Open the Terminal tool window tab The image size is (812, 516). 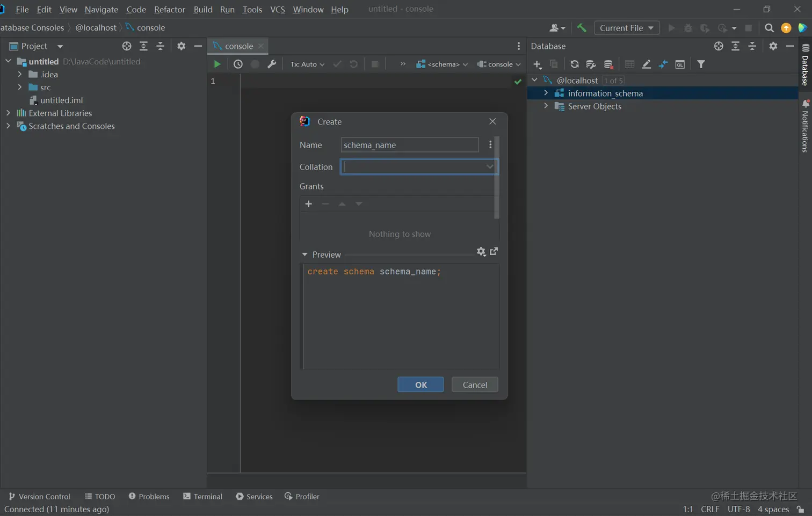pos(202,497)
